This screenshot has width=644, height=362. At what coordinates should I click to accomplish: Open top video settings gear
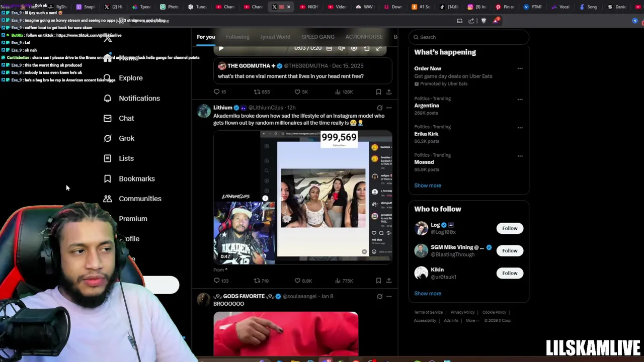pos(354,48)
